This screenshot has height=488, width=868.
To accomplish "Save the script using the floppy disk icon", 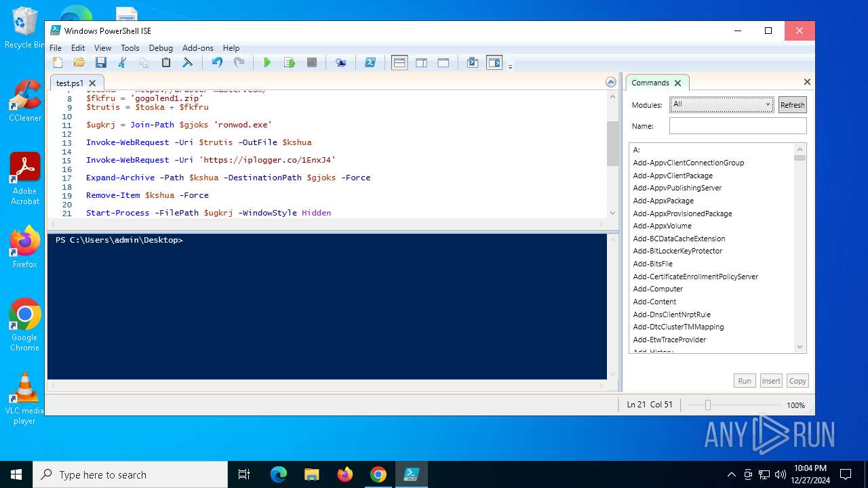I will click(x=101, y=62).
